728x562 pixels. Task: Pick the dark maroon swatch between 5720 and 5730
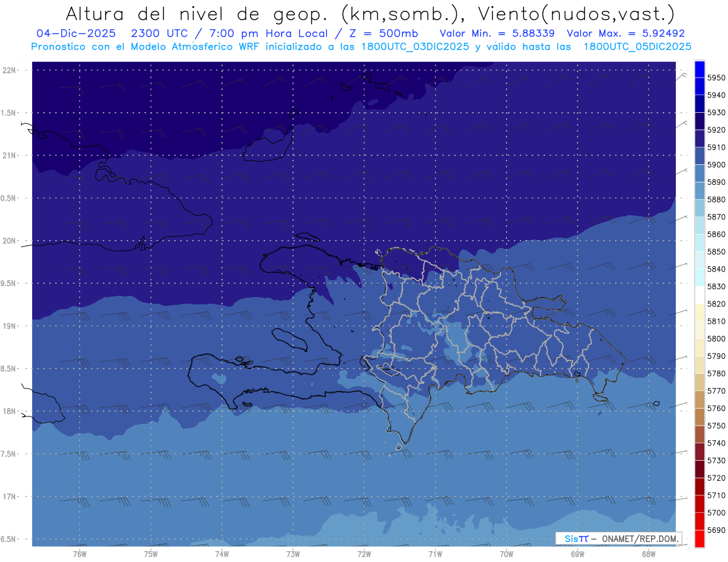(699, 469)
